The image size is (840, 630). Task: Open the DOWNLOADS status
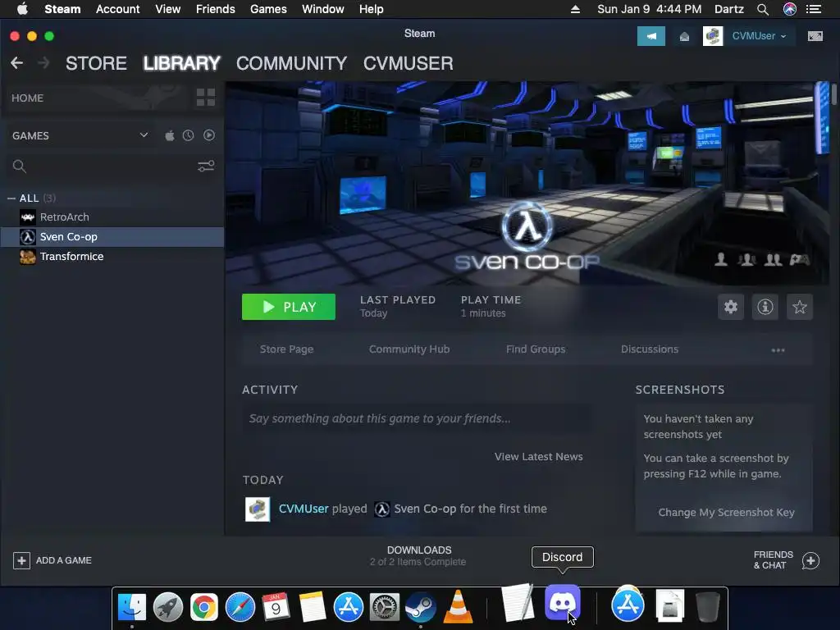[418, 555]
